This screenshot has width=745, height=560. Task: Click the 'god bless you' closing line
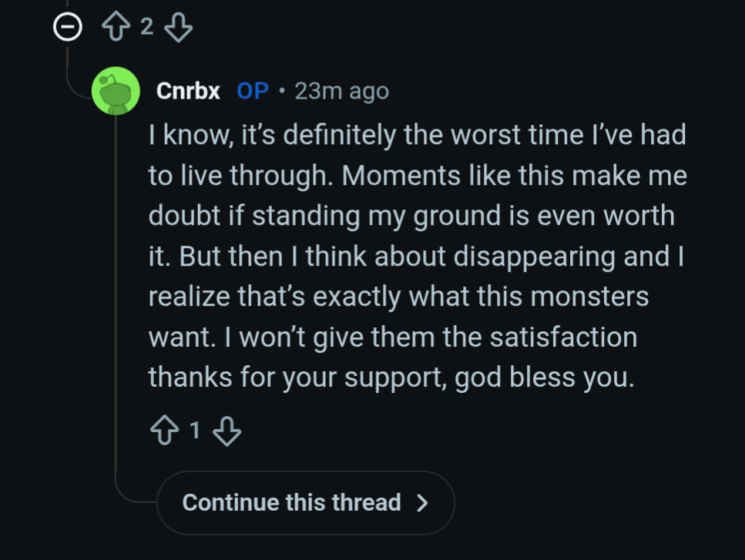point(390,377)
